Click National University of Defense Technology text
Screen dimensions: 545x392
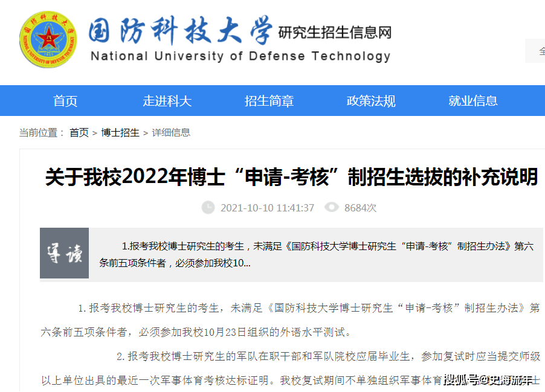tap(240, 56)
